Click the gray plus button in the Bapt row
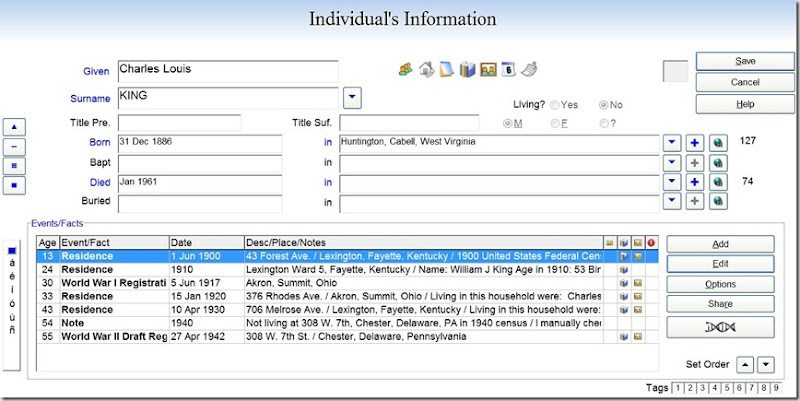This screenshot has height=401, width=800. (x=694, y=163)
